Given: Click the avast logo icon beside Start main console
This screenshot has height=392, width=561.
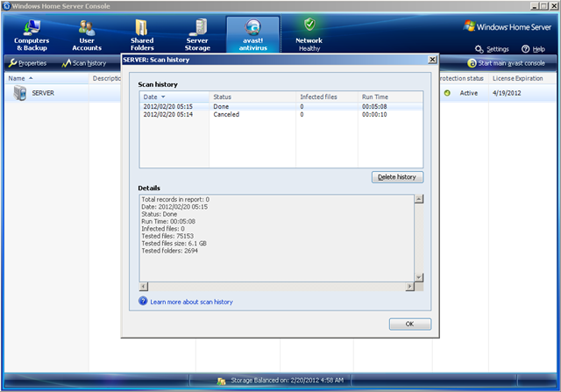Looking at the screenshot, I should pyautogui.click(x=472, y=63).
